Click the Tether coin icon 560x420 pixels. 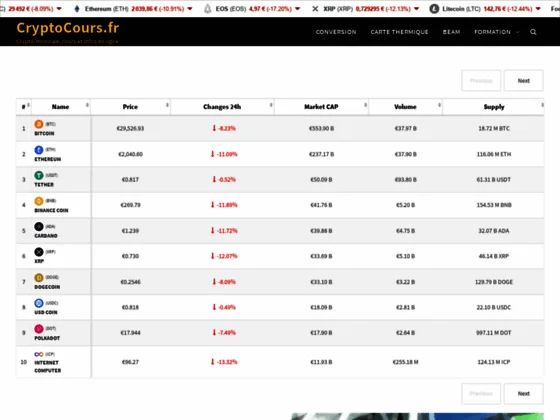[39, 175]
